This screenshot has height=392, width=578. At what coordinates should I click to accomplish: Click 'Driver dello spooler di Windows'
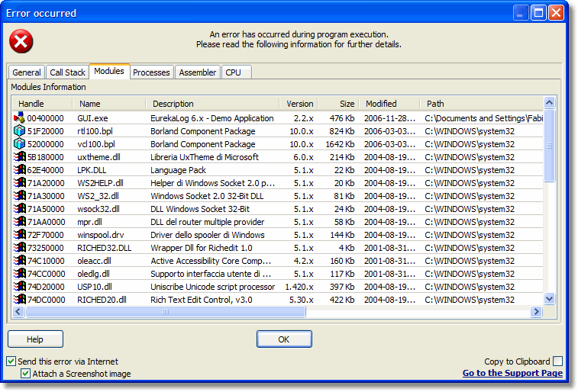(x=208, y=235)
